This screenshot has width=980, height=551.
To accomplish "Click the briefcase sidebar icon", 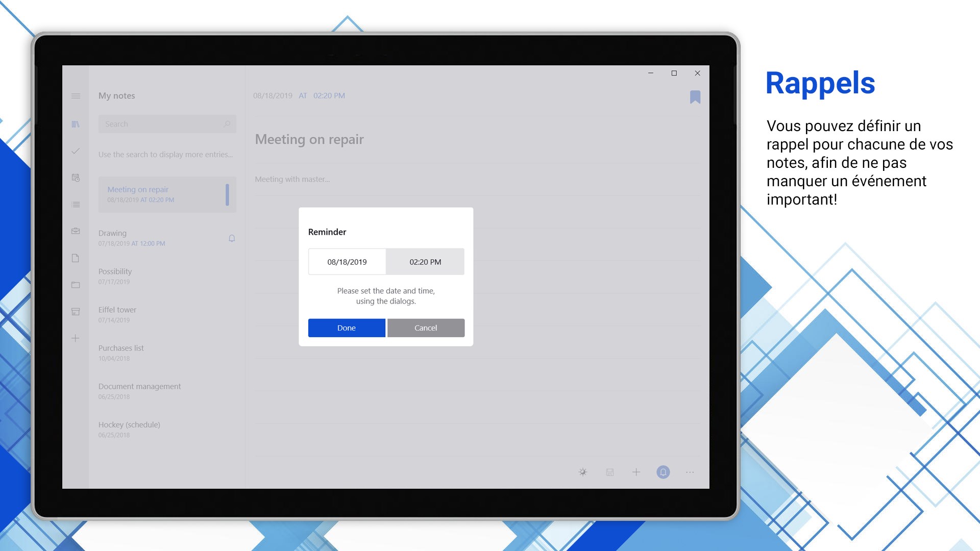I will point(76,231).
